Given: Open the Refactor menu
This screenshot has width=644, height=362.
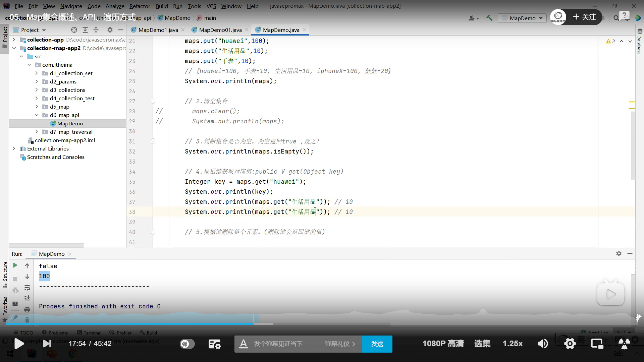Looking at the screenshot, I should click(x=140, y=6).
